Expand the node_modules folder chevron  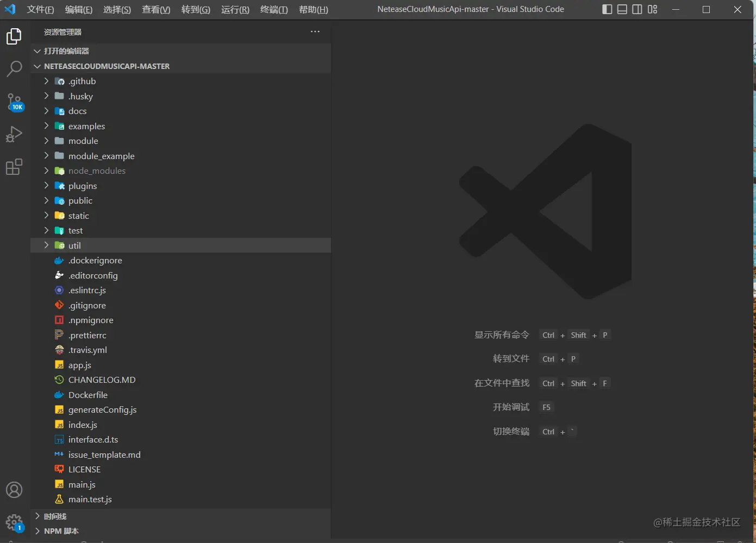point(46,171)
